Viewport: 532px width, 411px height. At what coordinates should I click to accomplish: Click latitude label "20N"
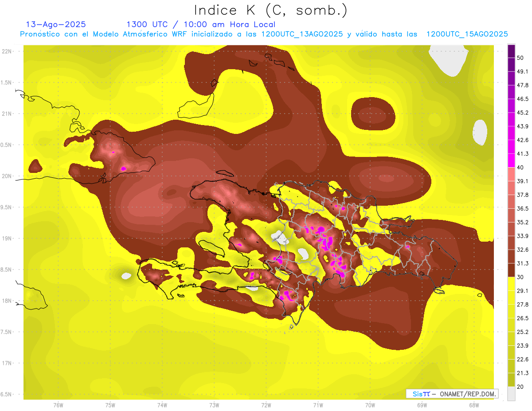[7, 176]
